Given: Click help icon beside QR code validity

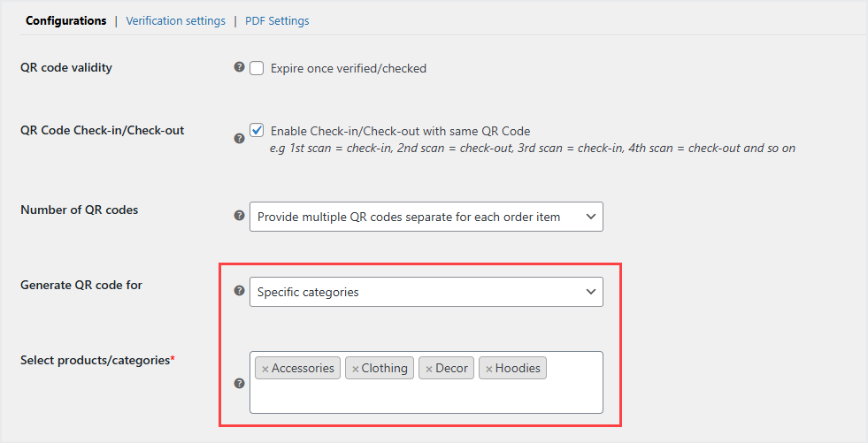Looking at the screenshot, I should coord(239,67).
